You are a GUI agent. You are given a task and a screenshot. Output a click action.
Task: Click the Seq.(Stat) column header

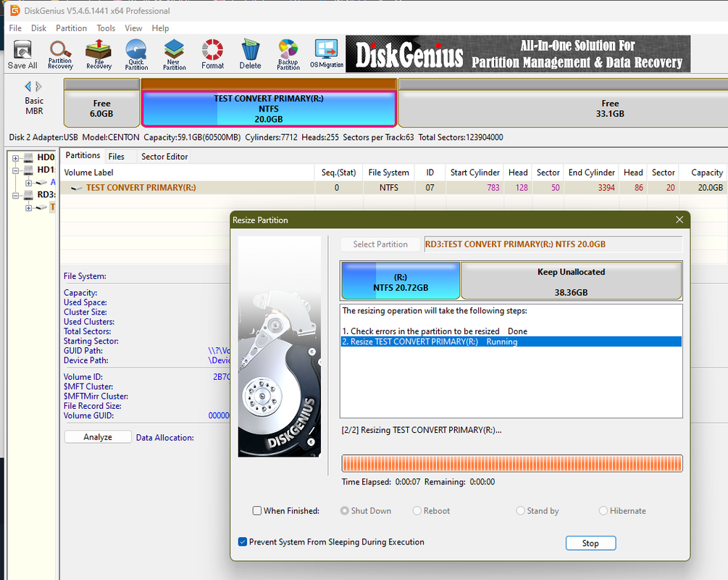tap(338, 173)
